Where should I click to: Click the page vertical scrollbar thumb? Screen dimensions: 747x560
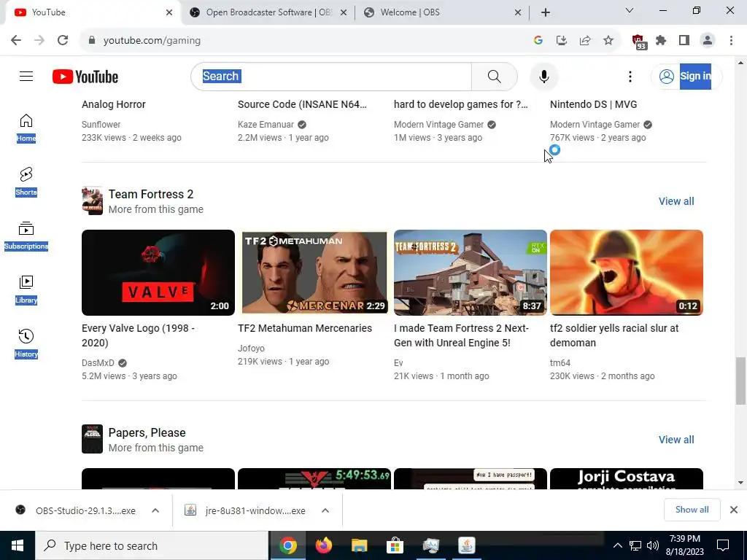tap(740, 380)
